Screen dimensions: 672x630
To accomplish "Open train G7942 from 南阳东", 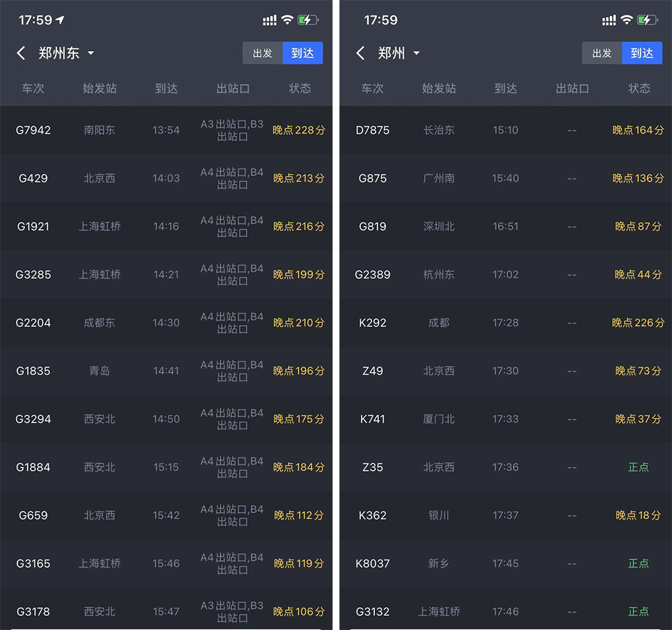I will click(x=166, y=130).
